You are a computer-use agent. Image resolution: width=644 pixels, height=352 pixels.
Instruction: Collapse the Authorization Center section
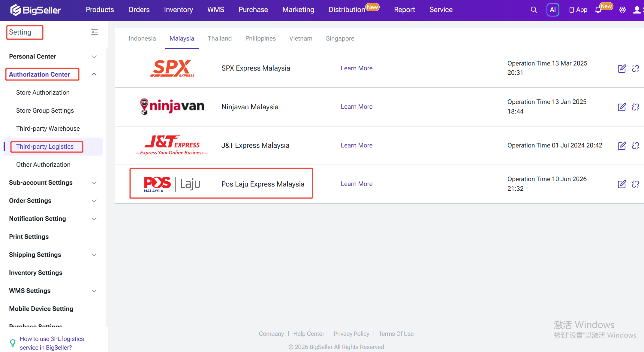pos(94,74)
